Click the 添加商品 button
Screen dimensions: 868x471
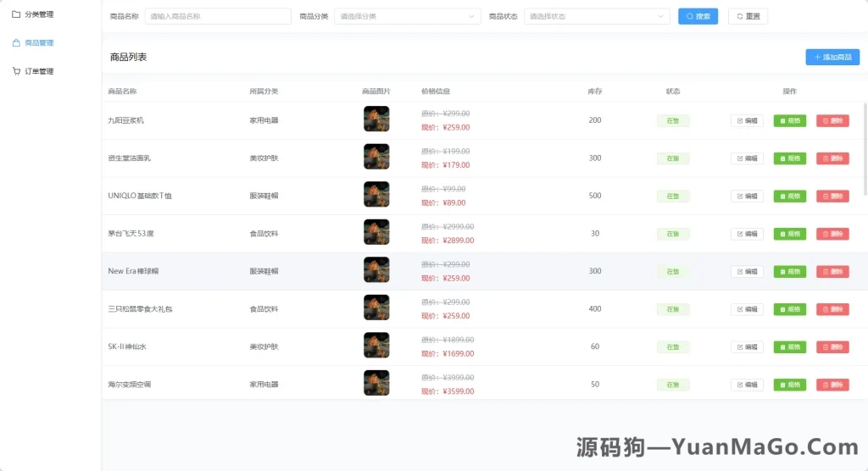(832, 57)
